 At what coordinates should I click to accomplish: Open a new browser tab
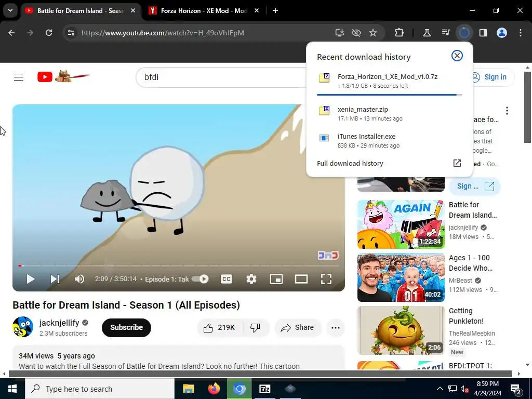275,11
